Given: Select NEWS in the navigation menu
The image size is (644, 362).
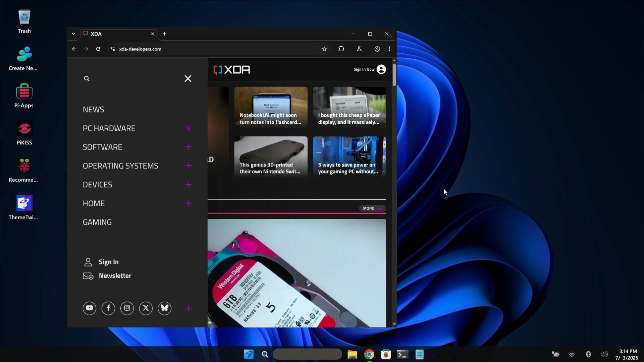Looking at the screenshot, I should 93,109.
